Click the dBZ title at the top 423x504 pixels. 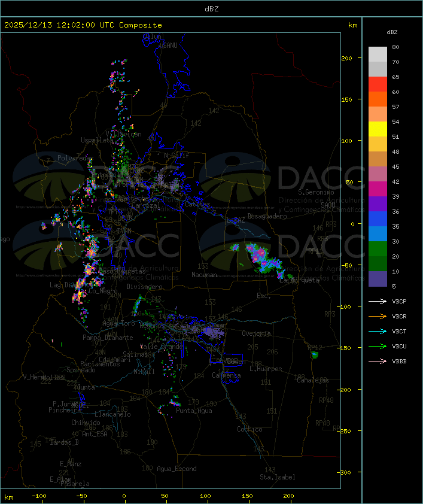click(x=212, y=9)
